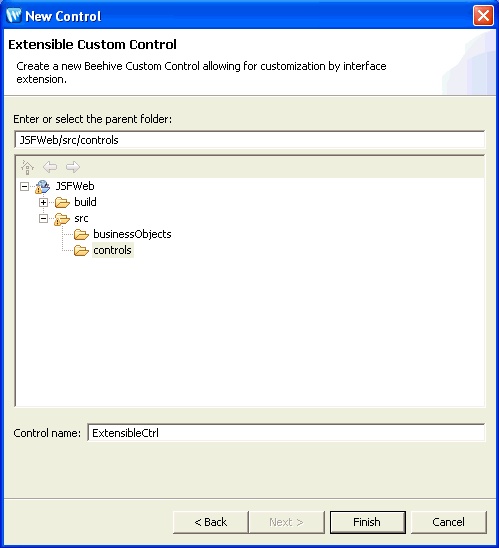499x548 pixels.
Task: Click the build folder icon
Action: (62, 202)
